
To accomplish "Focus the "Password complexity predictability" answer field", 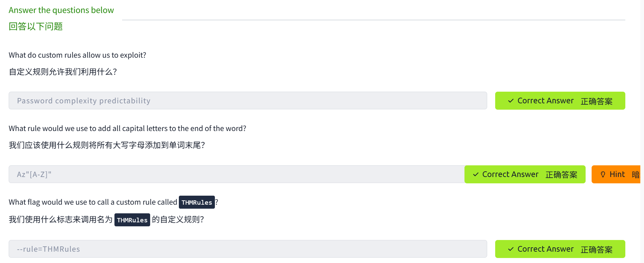I will (x=248, y=101).
